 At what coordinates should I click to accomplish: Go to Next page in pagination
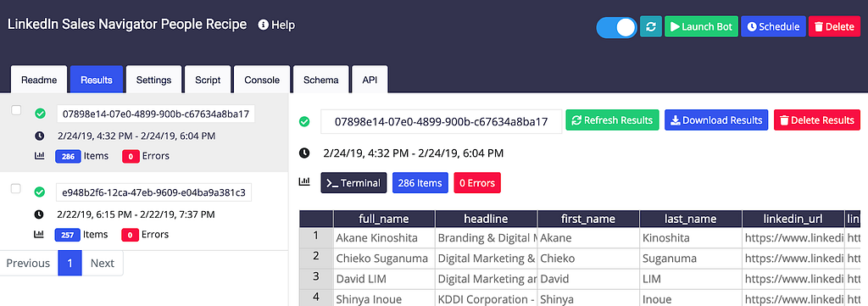click(103, 263)
